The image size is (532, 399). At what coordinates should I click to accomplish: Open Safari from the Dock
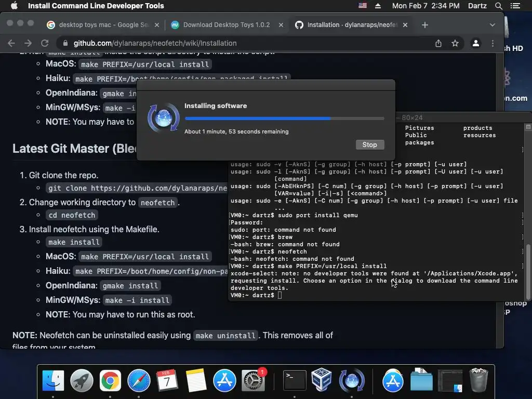[139, 380]
